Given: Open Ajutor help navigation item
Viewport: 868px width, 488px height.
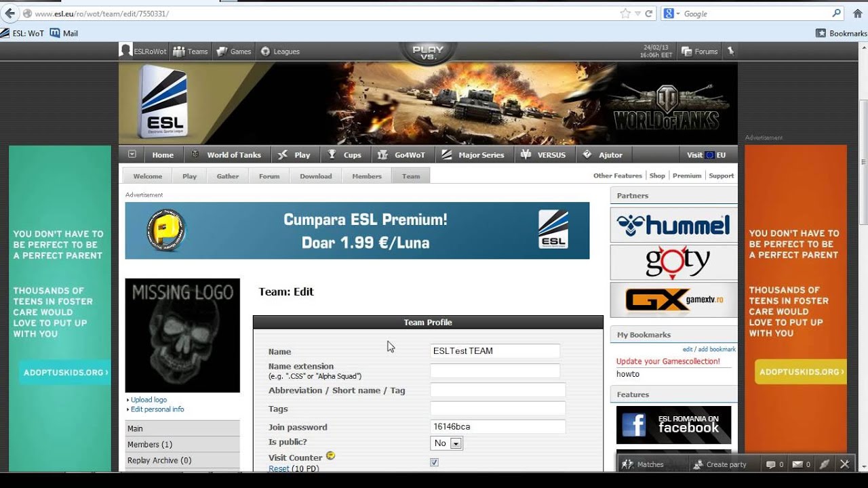Looking at the screenshot, I should [x=603, y=155].
